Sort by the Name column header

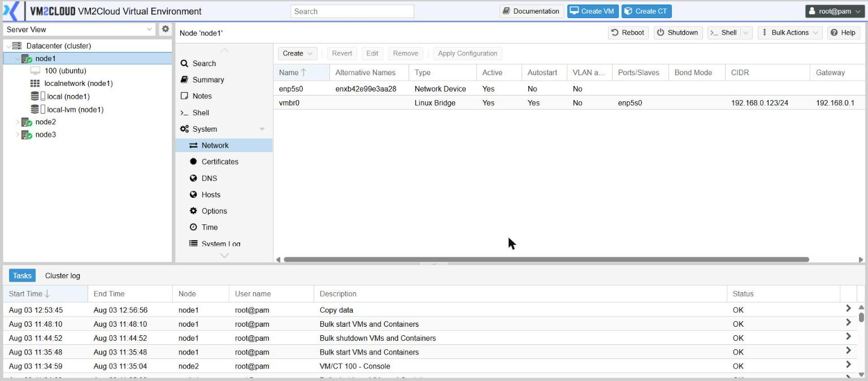pyautogui.click(x=301, y=72)
